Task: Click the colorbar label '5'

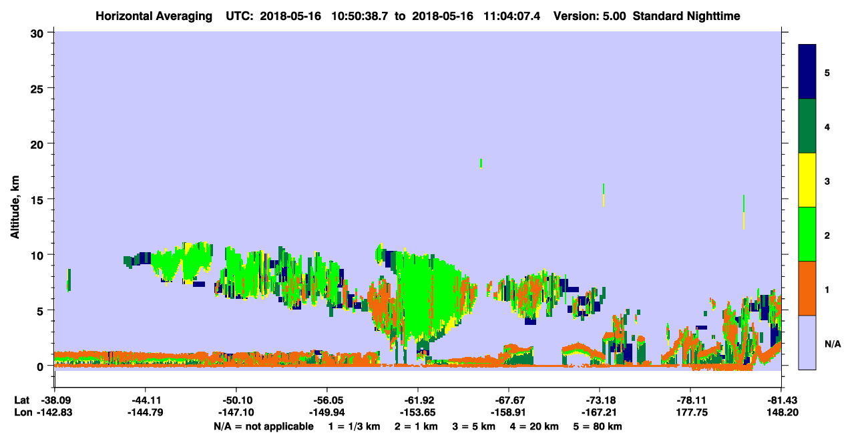Action: pyautogui.click(x=827, y=72)
